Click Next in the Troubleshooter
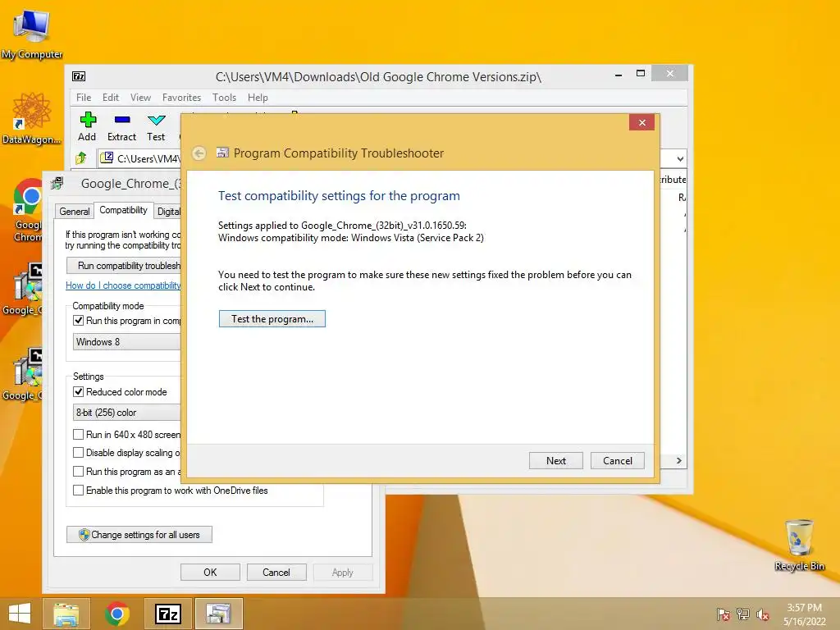Screen dimensions: 840x630 (555, 461)
